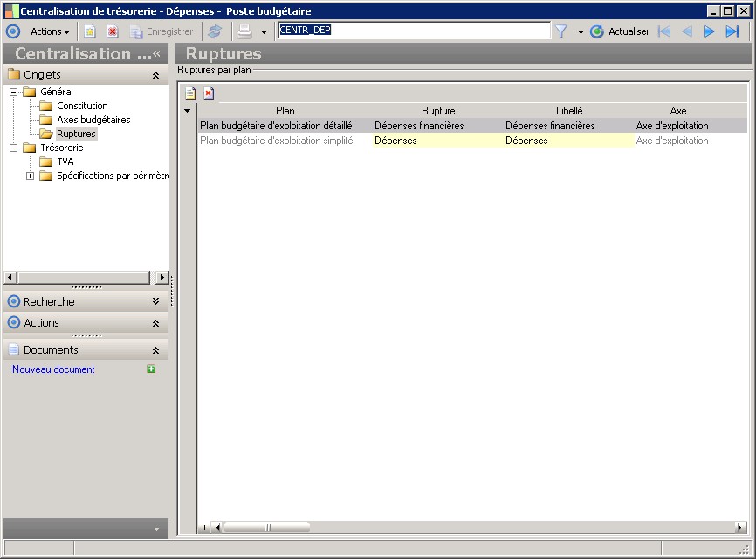The width and height of the screenshot is (756, 559).
Task: Click the new record toolbar icon
Action: [x=90, y=31]
